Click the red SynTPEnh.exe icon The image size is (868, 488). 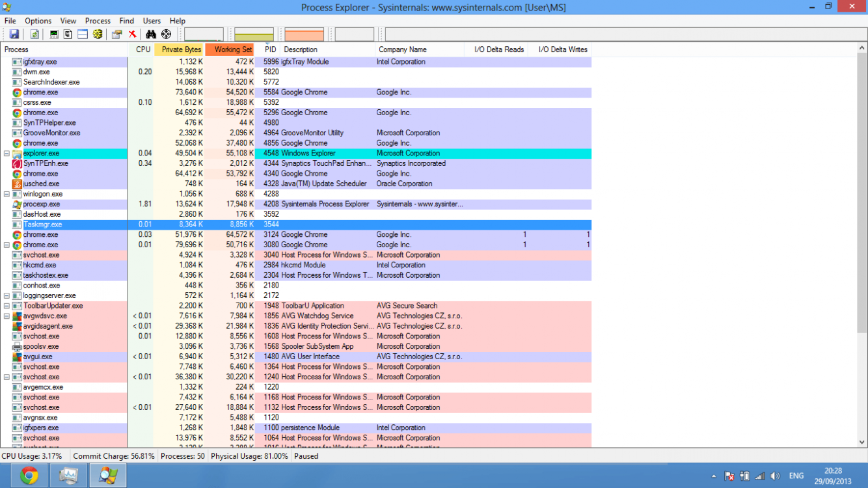[18, 163]
